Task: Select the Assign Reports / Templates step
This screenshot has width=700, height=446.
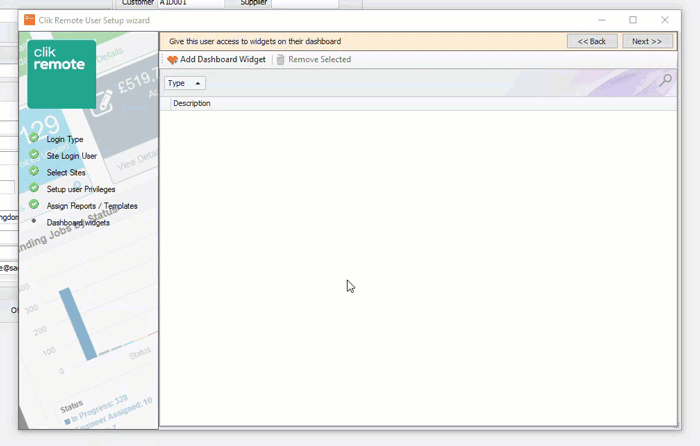Action: [92, 206]
